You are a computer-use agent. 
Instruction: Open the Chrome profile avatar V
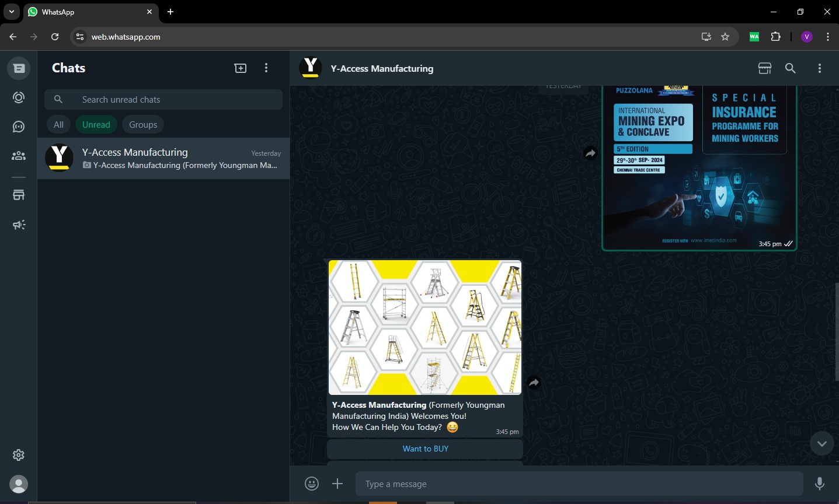coord(807,37)
